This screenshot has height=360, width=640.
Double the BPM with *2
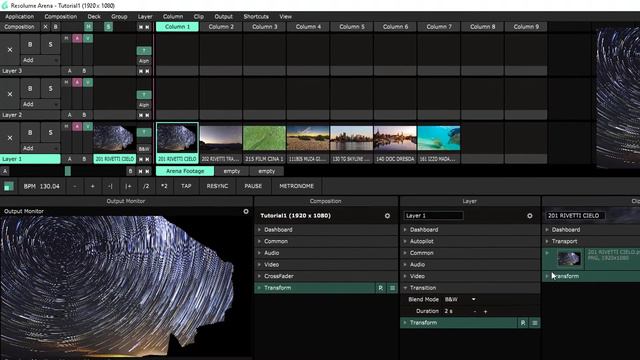pyautogui.click(x=164, y=186)
